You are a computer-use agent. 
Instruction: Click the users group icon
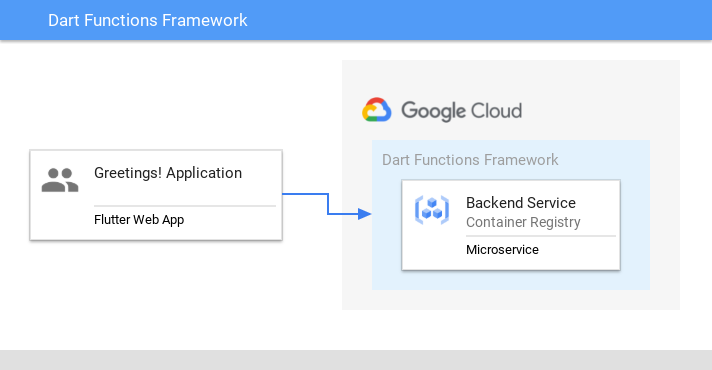60,180
